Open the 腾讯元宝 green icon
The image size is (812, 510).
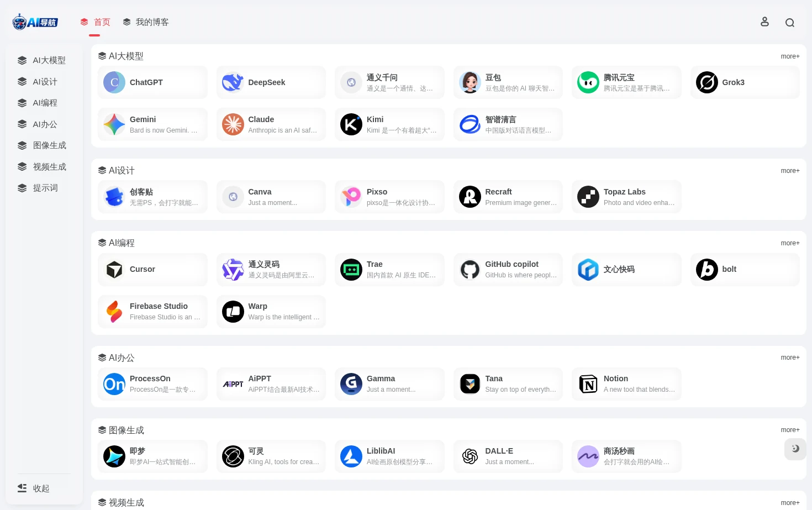tap(588, 82)
